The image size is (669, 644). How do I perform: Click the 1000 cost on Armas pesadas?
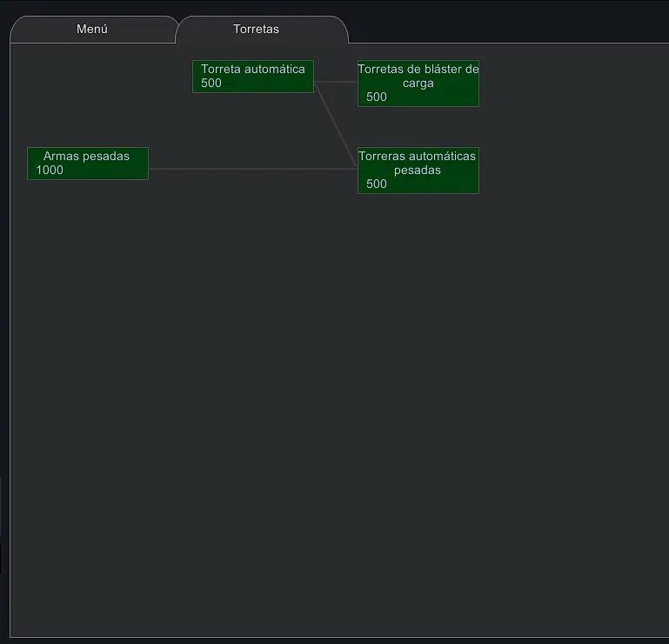point(50,171)
